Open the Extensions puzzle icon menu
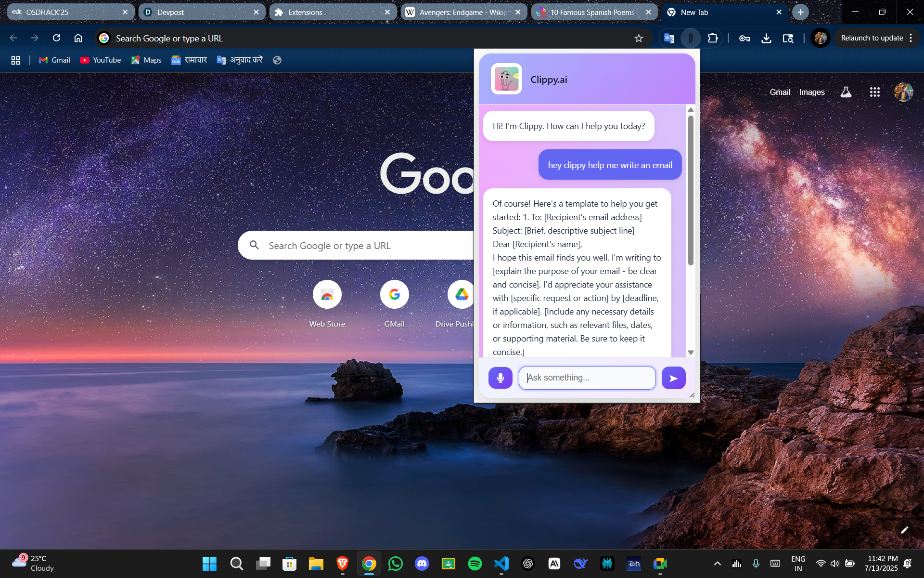 713,38
